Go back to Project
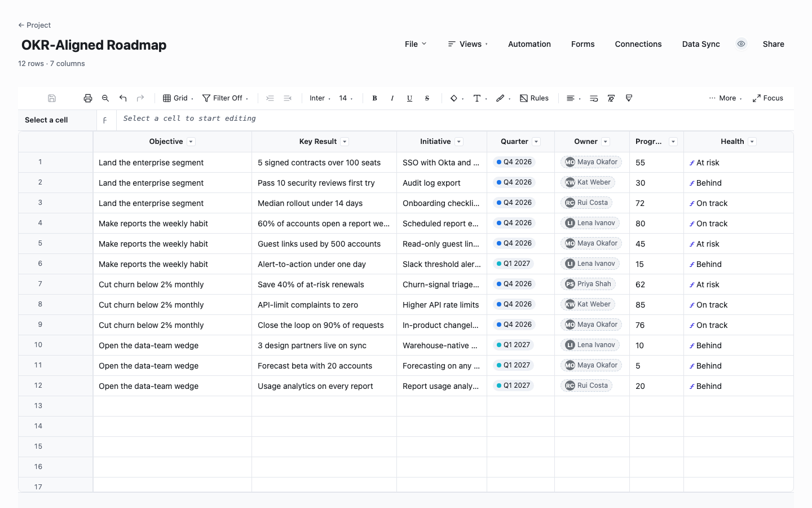The image size is (812, 508). point(34,25)
